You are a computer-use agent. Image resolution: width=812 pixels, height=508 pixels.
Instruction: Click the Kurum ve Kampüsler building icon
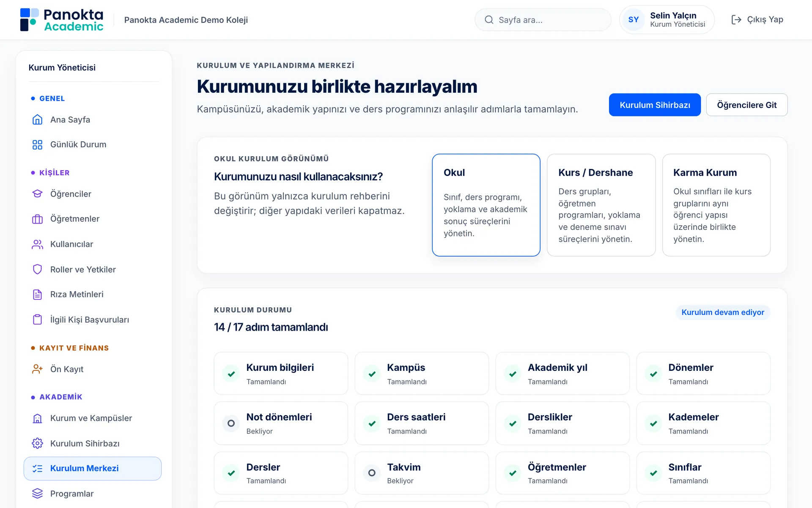37,418
